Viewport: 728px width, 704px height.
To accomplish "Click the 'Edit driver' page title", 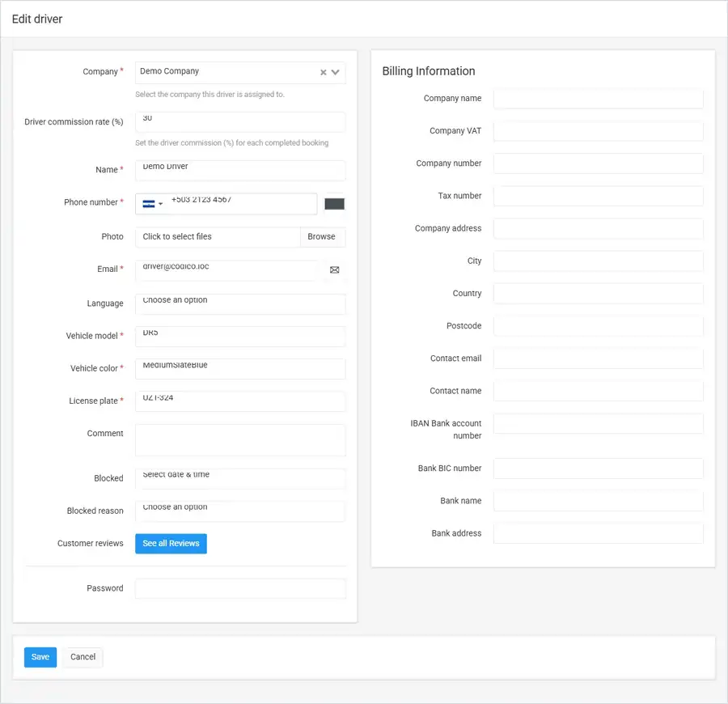I will (37, 19).
